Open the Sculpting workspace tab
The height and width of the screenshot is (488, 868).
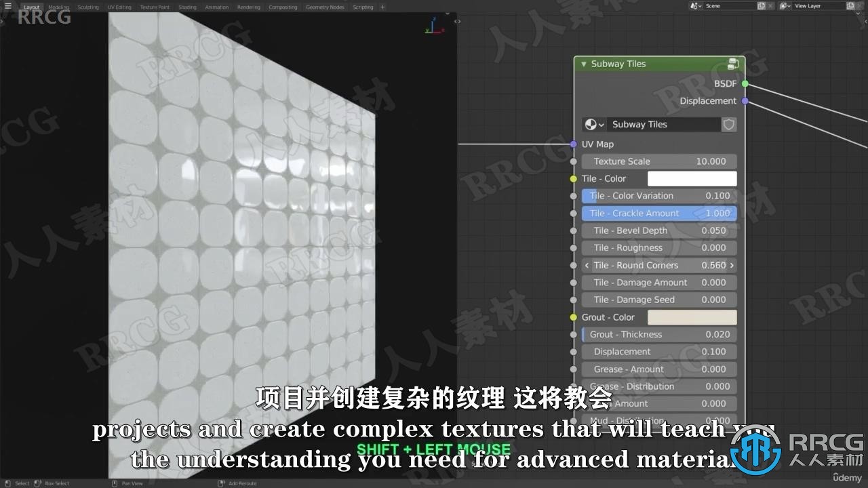point(88,7)
